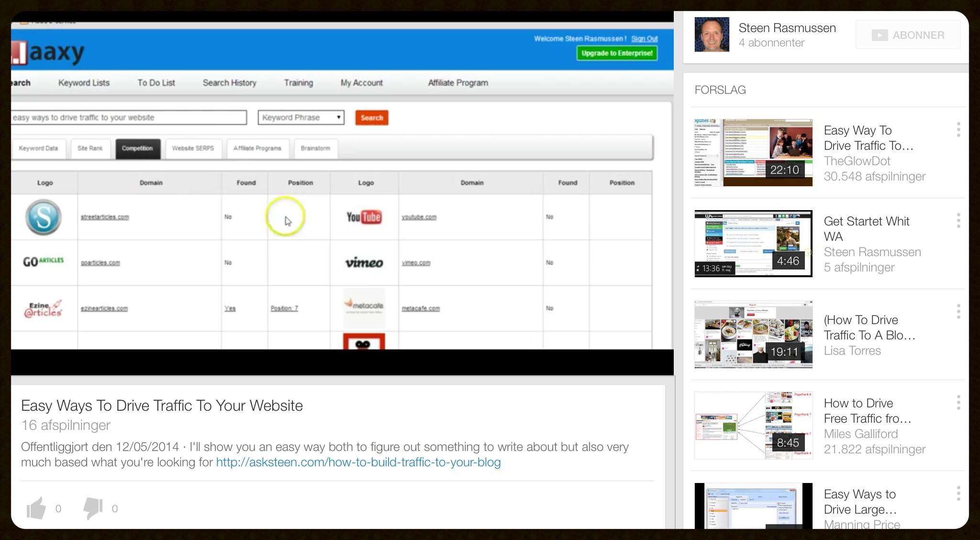Subscribe with the ABONNER button

(908, 35)
